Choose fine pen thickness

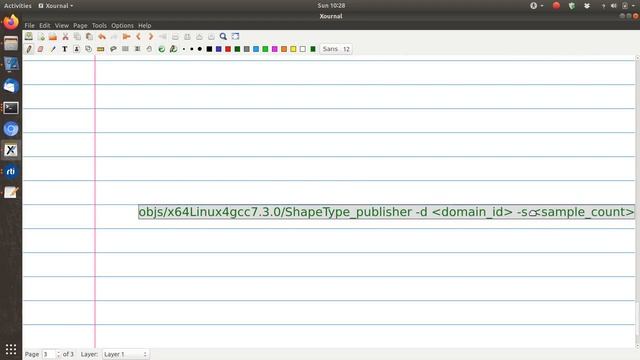[184, 49]
